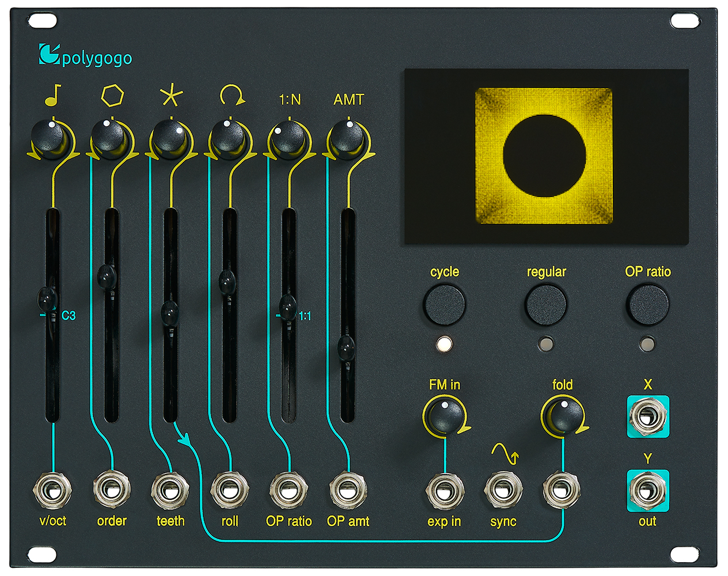Click the music note pitch icon
The width and height of the screenshot is (728, 576).
click(53, 95)
